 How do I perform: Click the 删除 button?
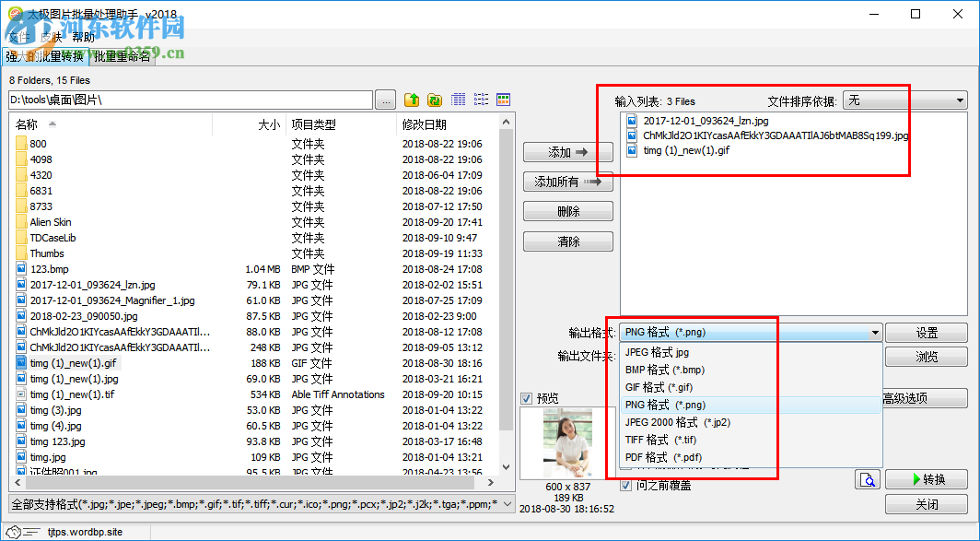point(567,211)
